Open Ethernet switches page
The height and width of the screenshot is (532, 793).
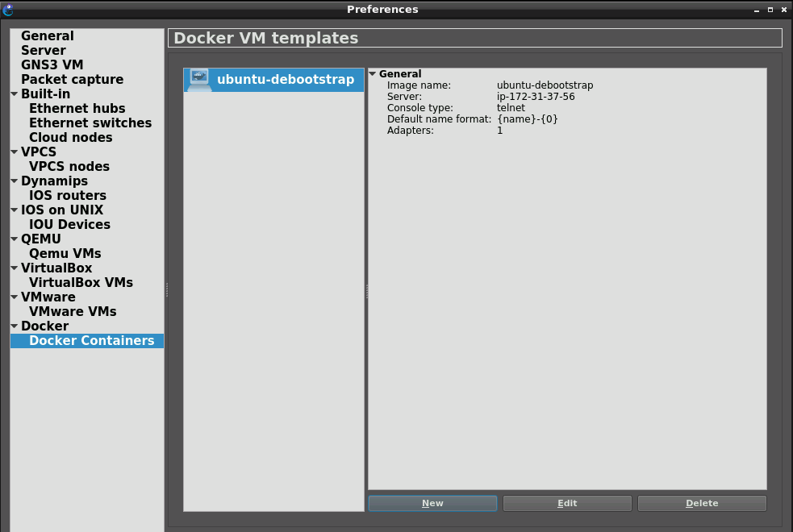(90, 123)
